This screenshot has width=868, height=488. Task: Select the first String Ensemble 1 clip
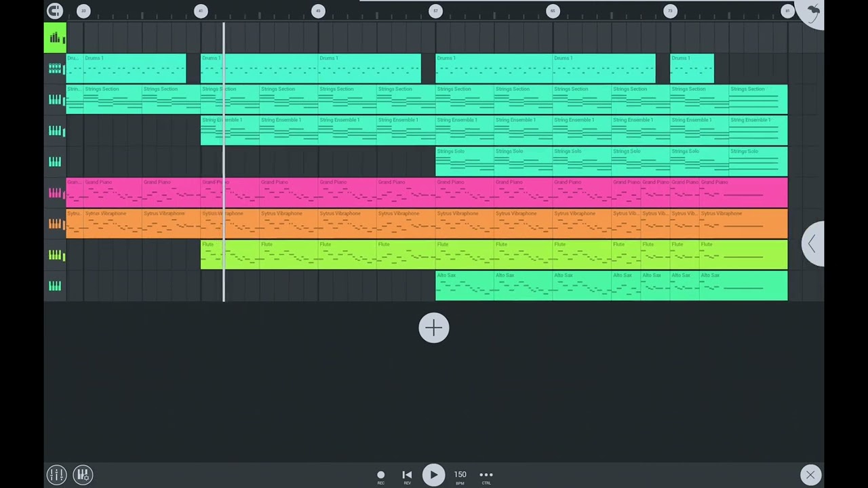click(x=230, y=131)
